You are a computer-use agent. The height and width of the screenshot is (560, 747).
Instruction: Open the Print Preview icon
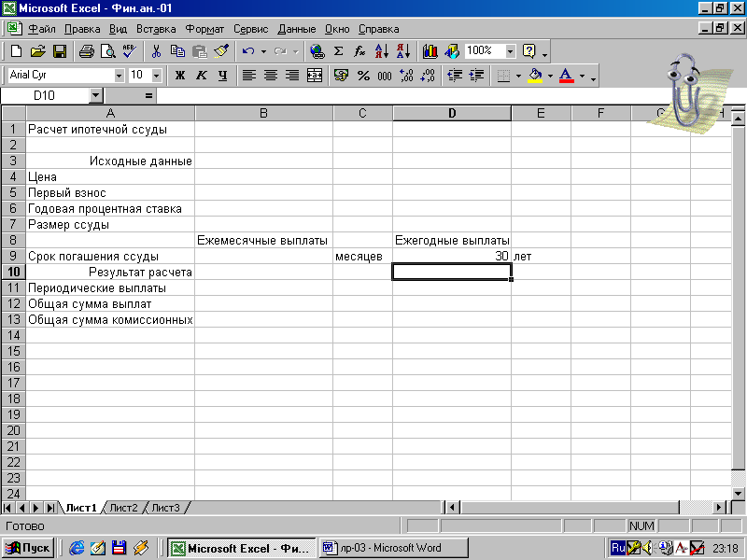[108, 51]
